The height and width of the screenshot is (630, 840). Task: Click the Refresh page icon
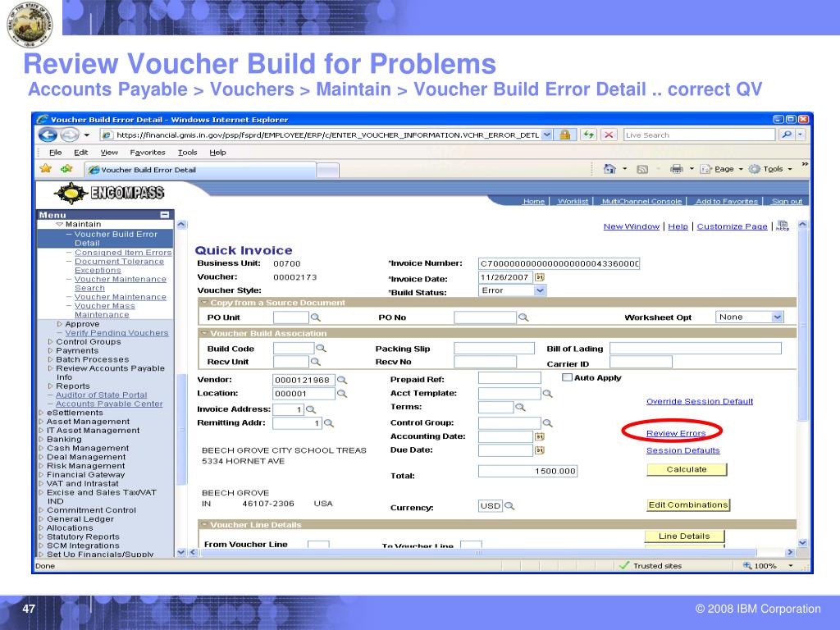pyautogui.click(x=589, y=135)
